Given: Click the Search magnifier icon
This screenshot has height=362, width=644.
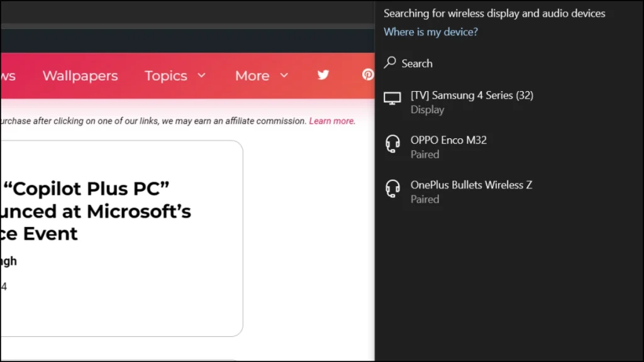Looking at the screenshot, I should tap(390, 62).
